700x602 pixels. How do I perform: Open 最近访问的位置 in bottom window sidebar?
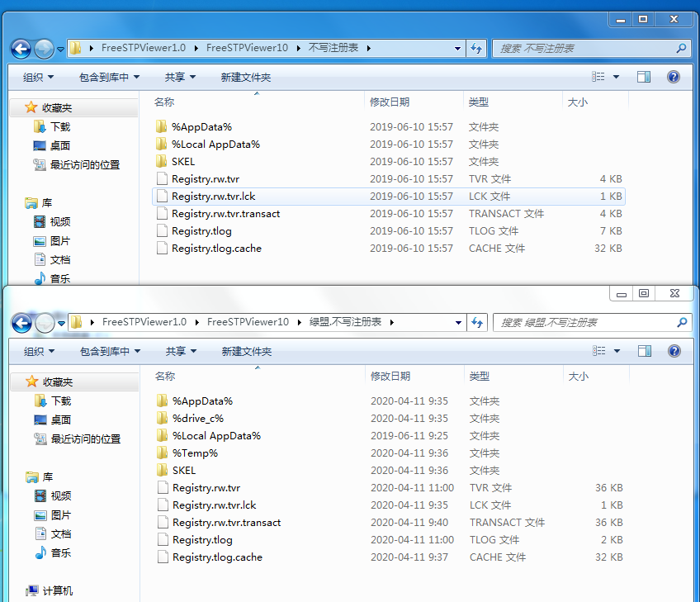pyautogui.click(x=78, y=439)
